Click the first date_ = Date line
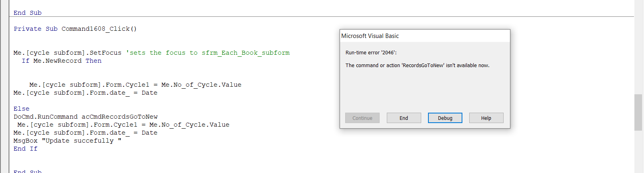 point(86,93)
